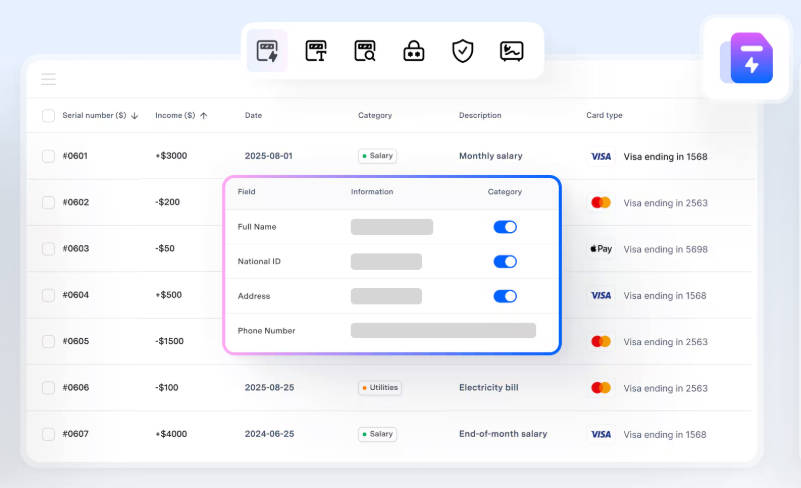Click the password lock icon in toolbar
This screenshot has width=801, height=488.
(x=414, y=51)
